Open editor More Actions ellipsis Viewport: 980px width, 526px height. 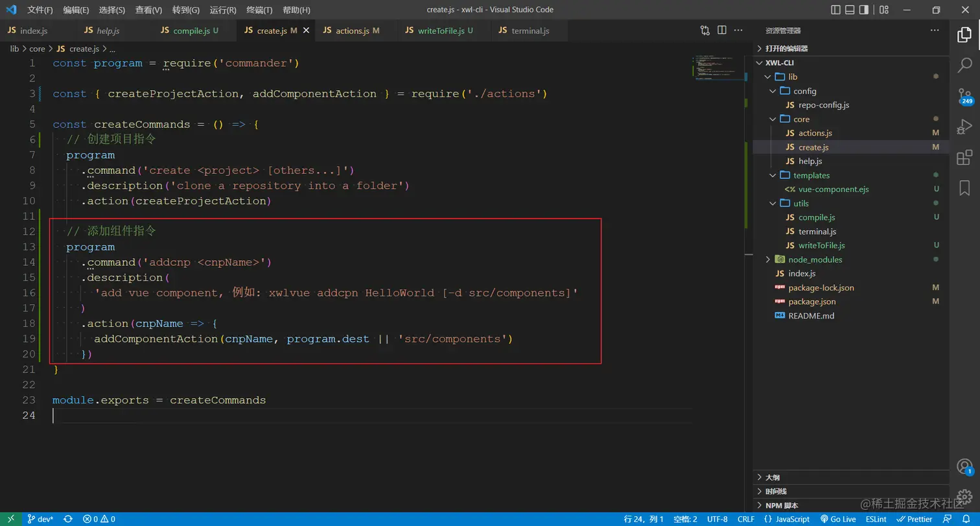740,30
